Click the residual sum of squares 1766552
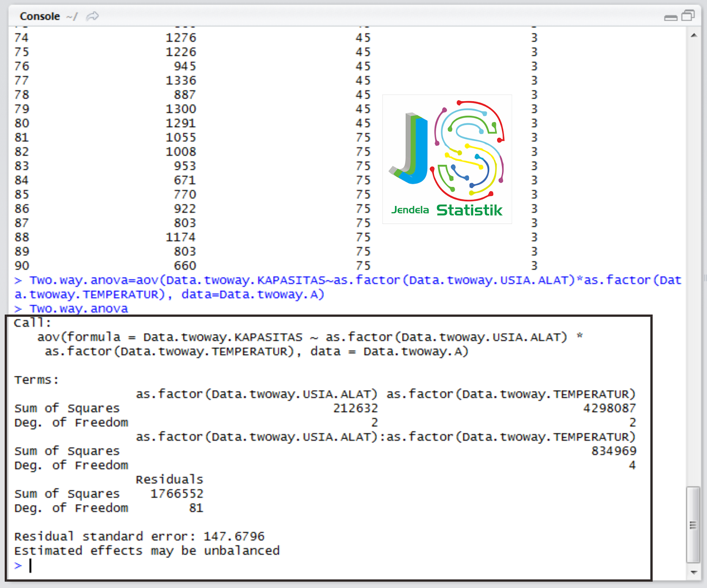707x588 pixels. pos(177,493)
